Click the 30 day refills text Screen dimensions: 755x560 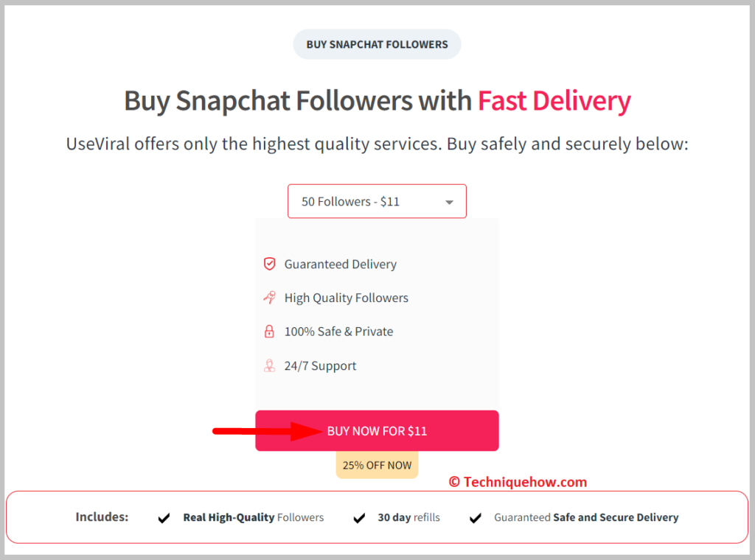(408, 518)
